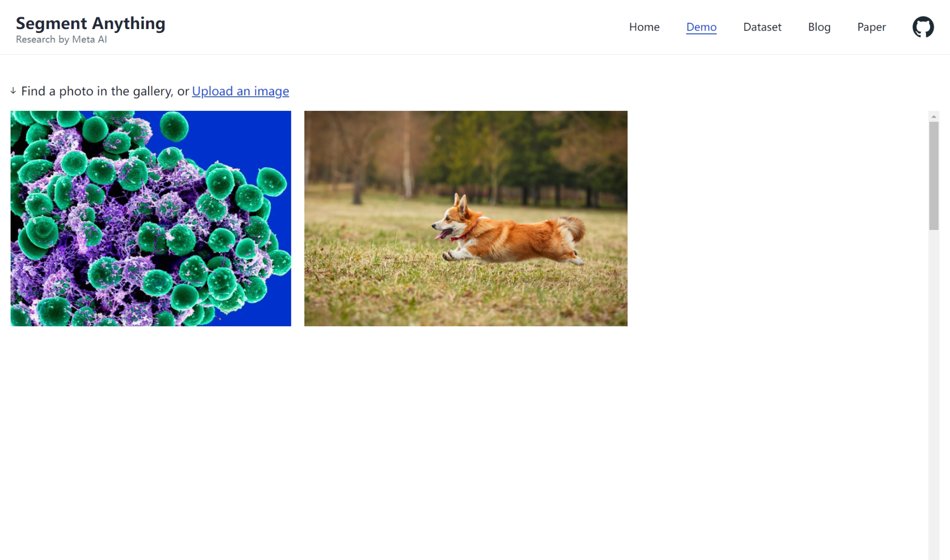Click the 'Segment Anything' site title
The image size is (950, 560).
[91, 23]
